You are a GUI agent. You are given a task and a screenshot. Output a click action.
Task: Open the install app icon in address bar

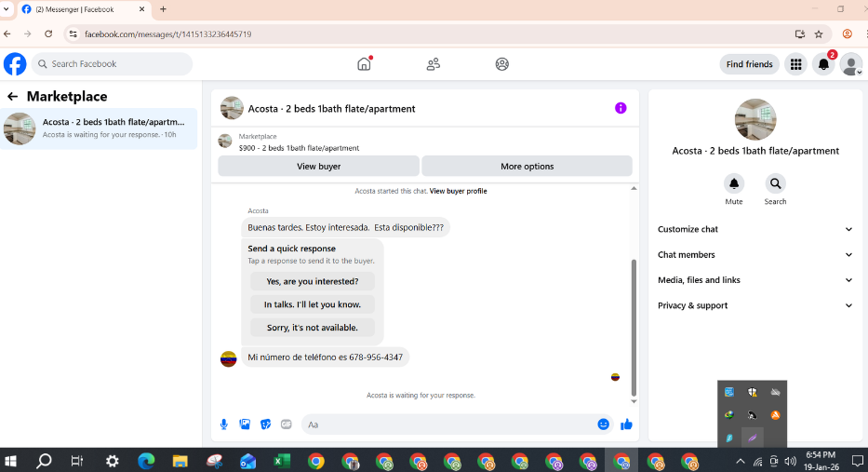pos(800,34)
